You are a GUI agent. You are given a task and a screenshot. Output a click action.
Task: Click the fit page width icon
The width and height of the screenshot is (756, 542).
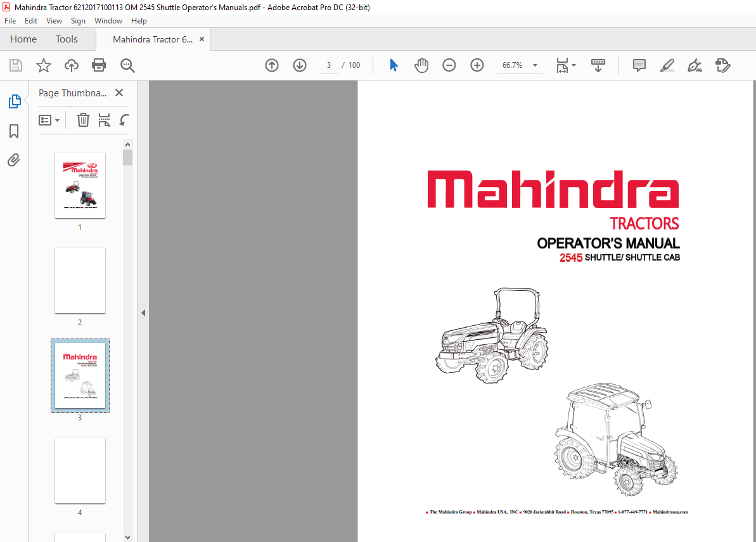562,65
